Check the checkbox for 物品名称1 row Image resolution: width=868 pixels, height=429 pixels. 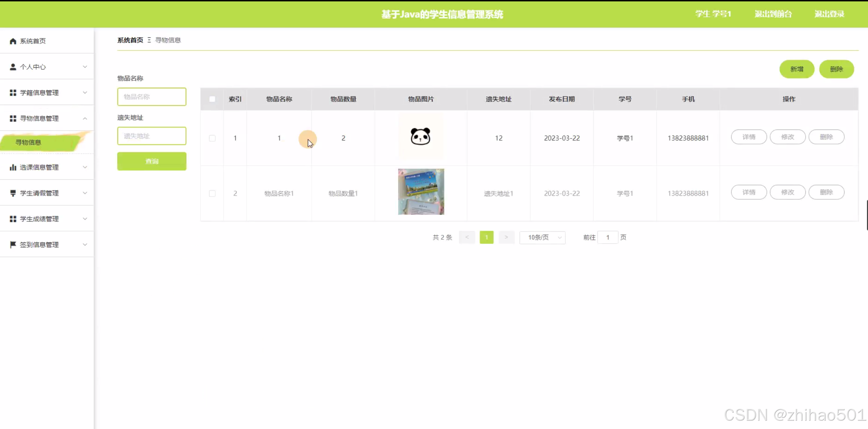212,193
